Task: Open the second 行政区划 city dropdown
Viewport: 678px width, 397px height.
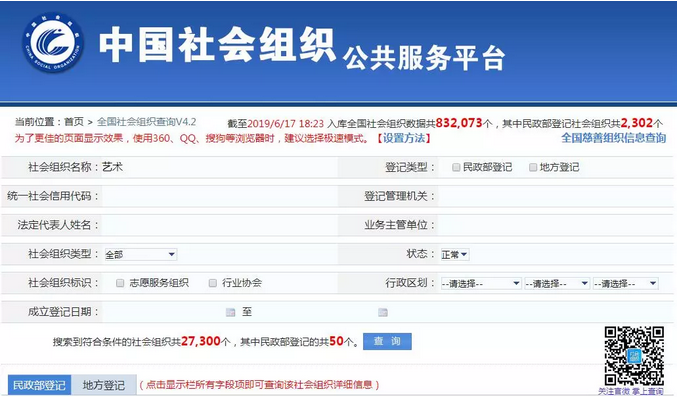Action: (556, 284)
